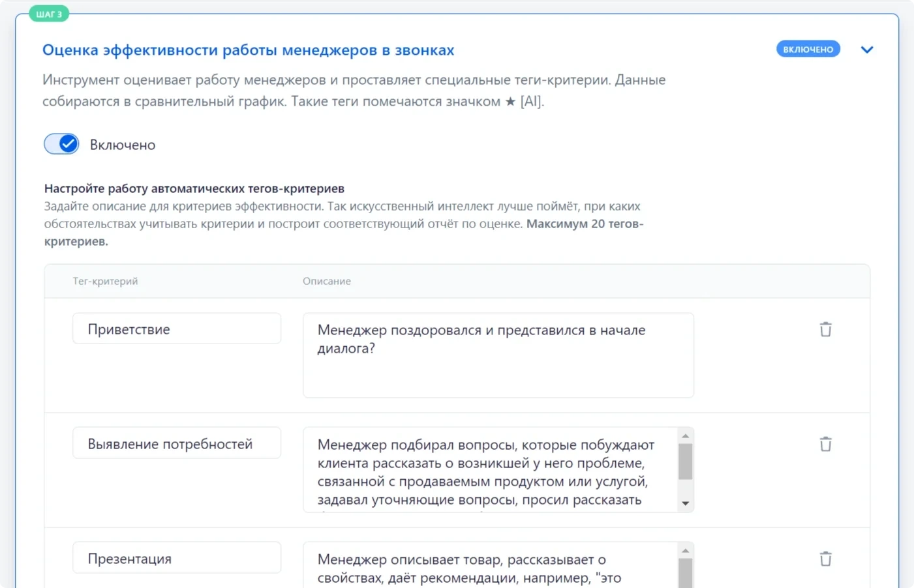914x588 pixels.
Task: Click the bold text Максимум 20 тегов-критериев
Action: tap(344, 232)
